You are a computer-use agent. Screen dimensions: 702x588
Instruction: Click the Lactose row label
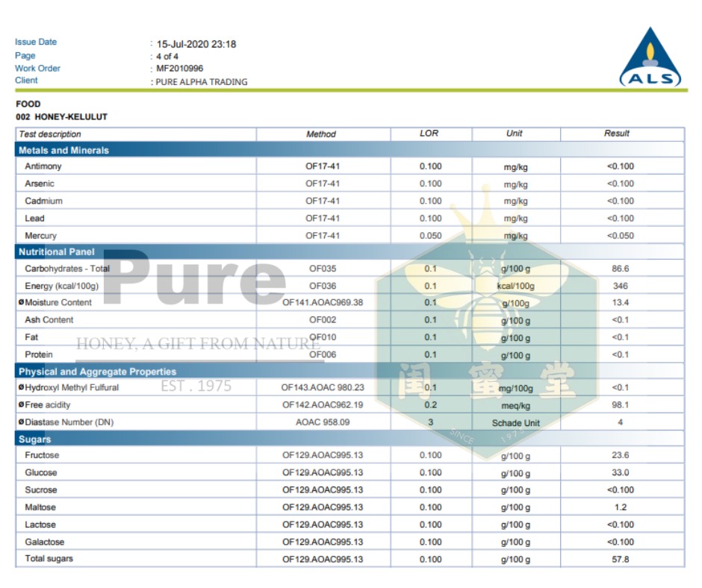click(x=40, y=525)
